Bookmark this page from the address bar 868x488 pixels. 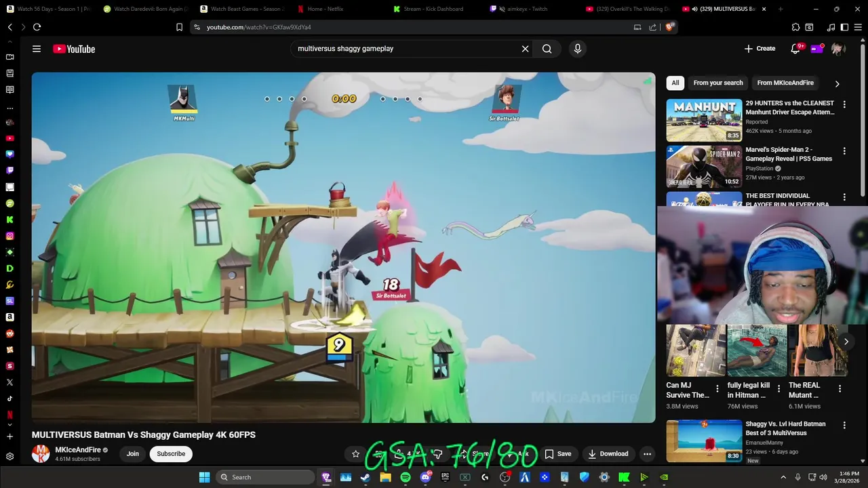pos(179,27)
